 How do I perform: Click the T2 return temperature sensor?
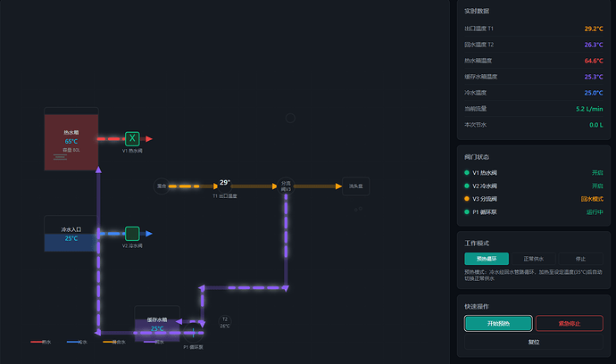point(225,322)
